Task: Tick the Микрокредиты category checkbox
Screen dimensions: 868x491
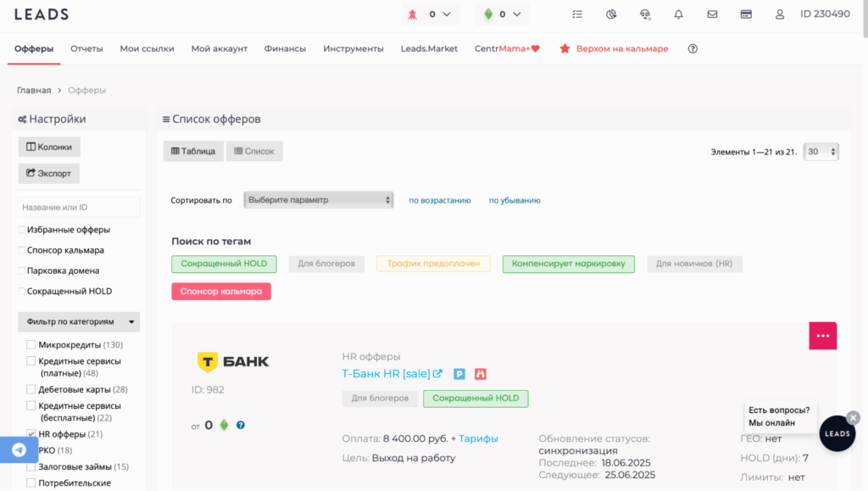Action: (31, 345)
